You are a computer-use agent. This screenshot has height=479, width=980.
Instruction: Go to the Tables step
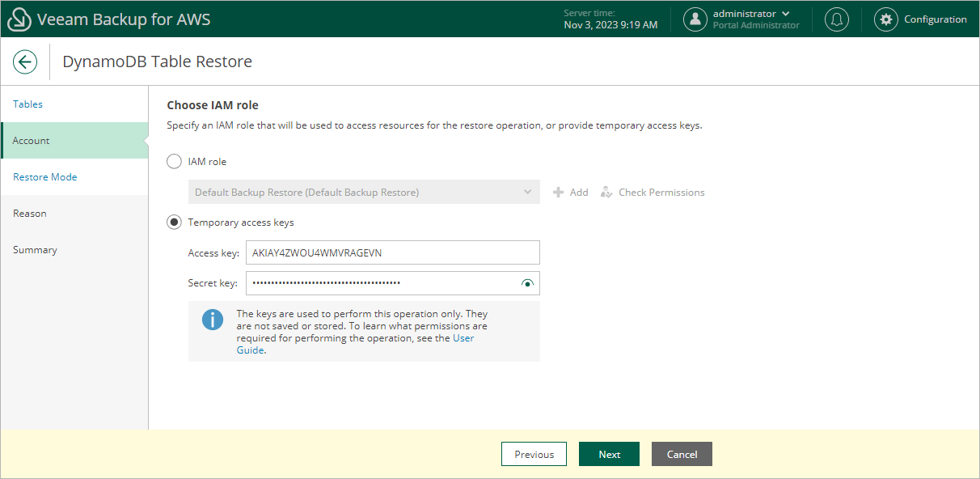click(74, 104)
